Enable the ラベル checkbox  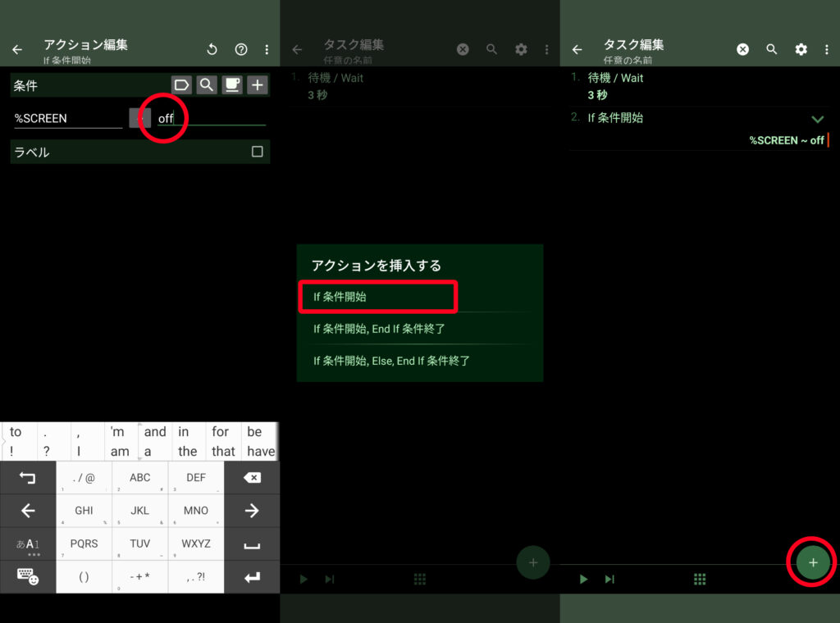pos(258,152)
